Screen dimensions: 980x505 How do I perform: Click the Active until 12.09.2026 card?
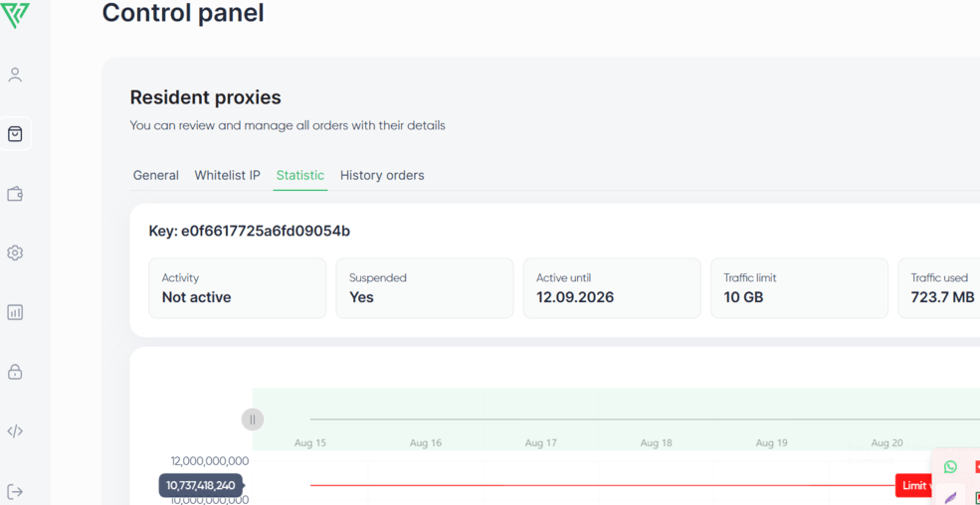click(x=612, y=288)
